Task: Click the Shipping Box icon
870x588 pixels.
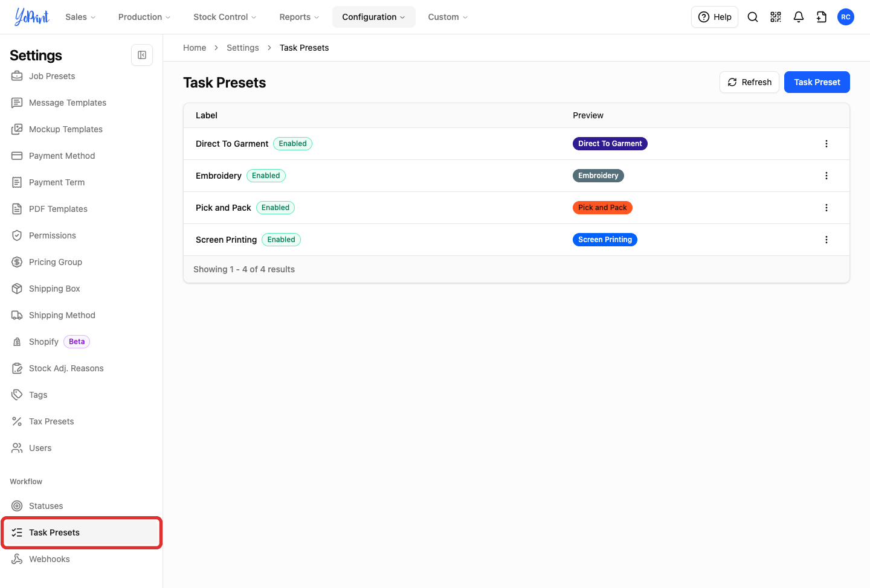Action: pyautogui.click(x=17, y=289)
